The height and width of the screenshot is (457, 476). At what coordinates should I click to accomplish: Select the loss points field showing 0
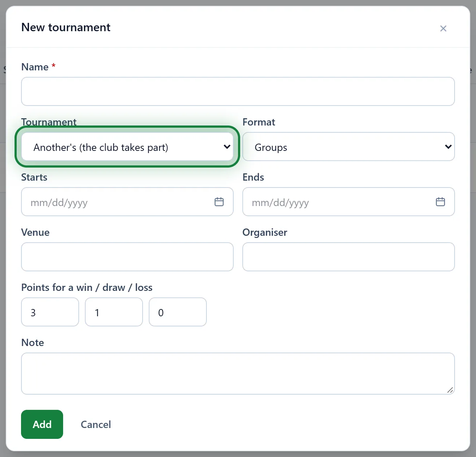[x=178, y=312]
